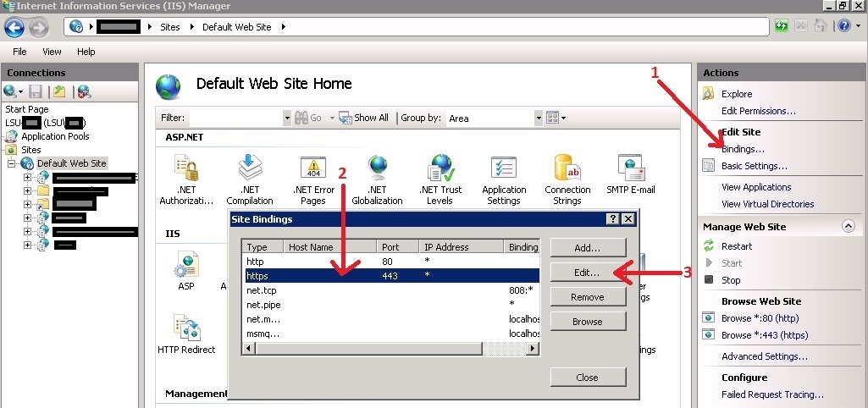Open View Virtual Directories action

(x=768, y=204)
